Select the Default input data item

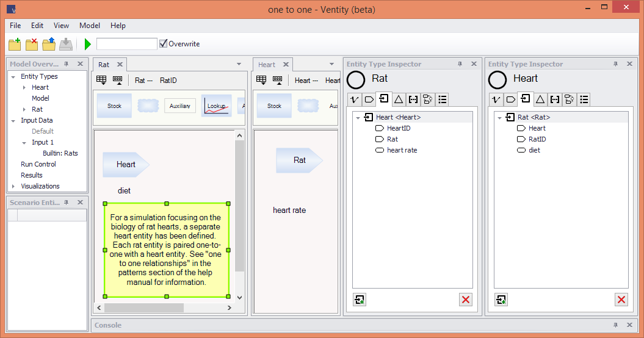[43, 131]
